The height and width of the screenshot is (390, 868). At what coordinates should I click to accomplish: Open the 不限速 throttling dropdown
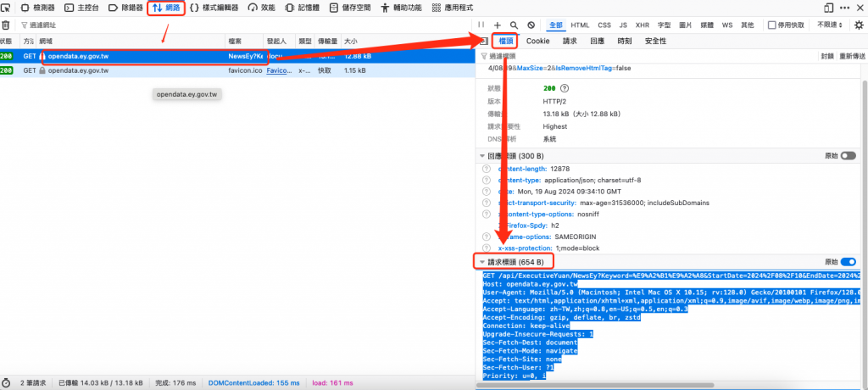pos(830,25)
